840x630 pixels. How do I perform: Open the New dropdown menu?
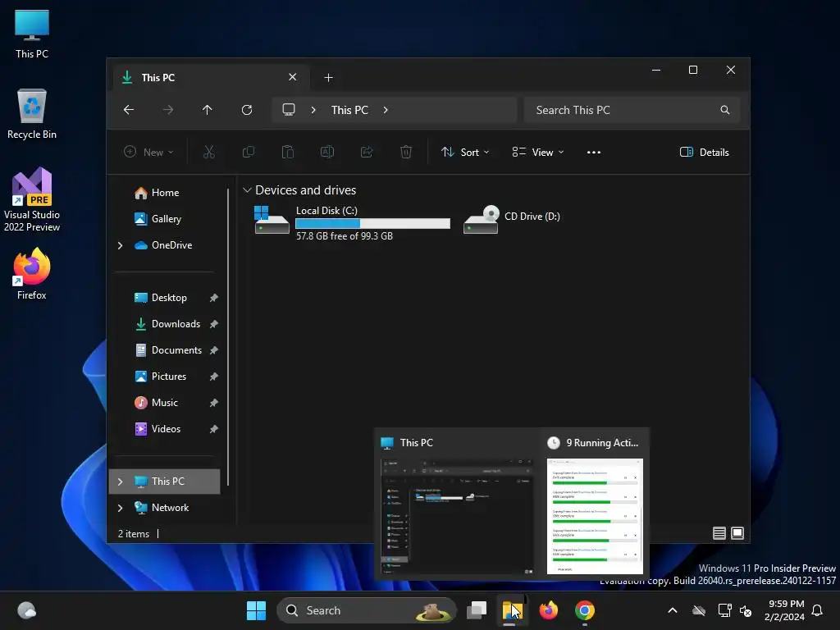pos(148,152)
